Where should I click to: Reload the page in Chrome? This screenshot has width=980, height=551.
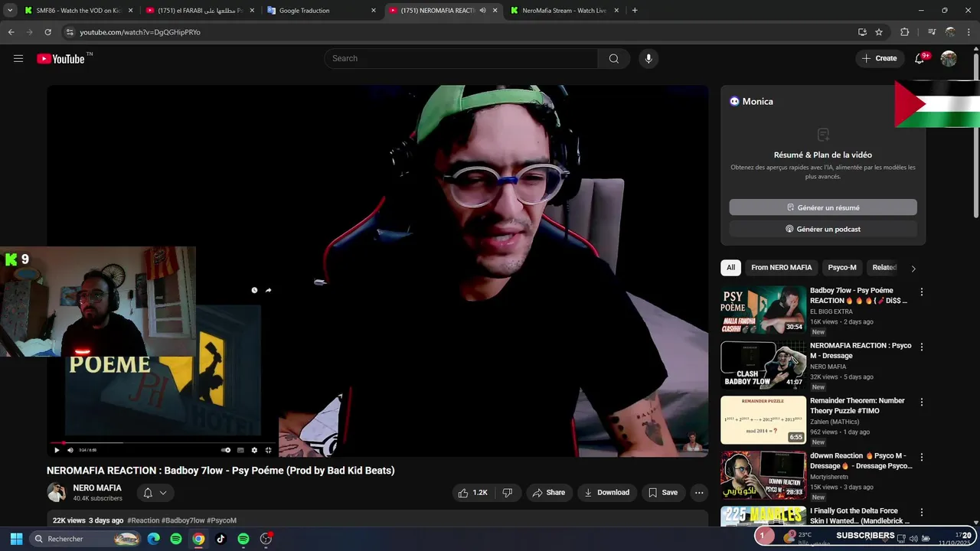[47, 32]
